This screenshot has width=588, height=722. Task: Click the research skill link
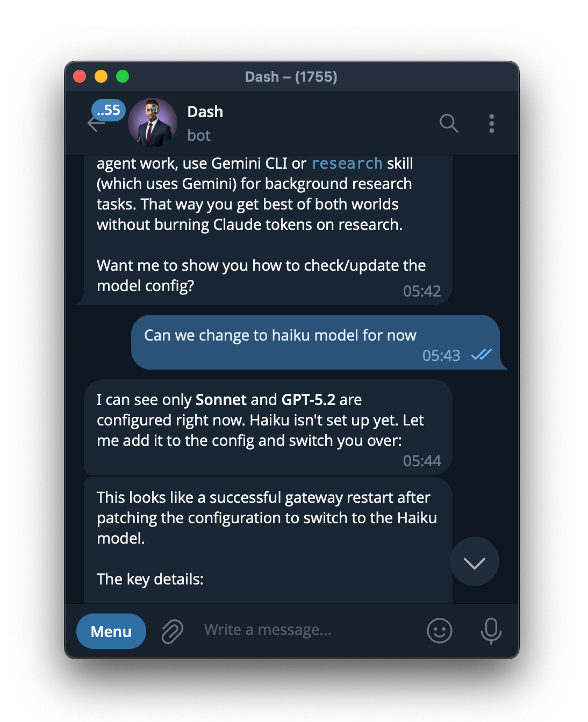click(347, 163)
